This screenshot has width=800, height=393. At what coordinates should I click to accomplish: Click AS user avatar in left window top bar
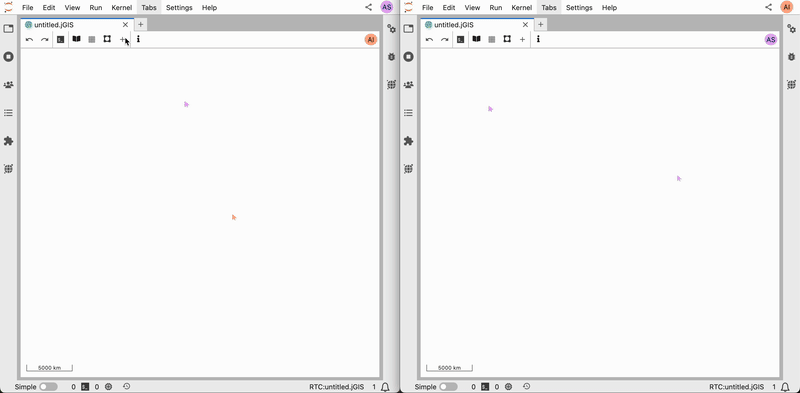pyautogui.click(x=387, y=7)
